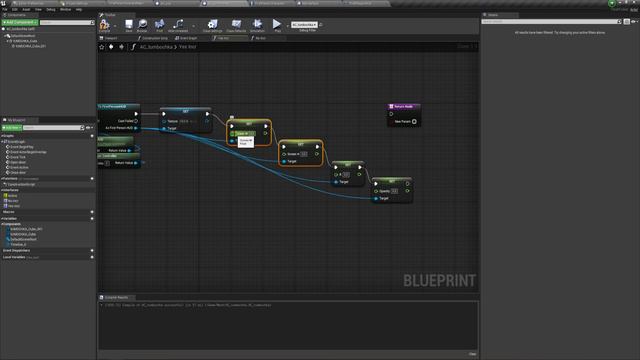640x360 pixels.
Task: Save the blueprint via the Save icon
Action: (x=129, y=24)
